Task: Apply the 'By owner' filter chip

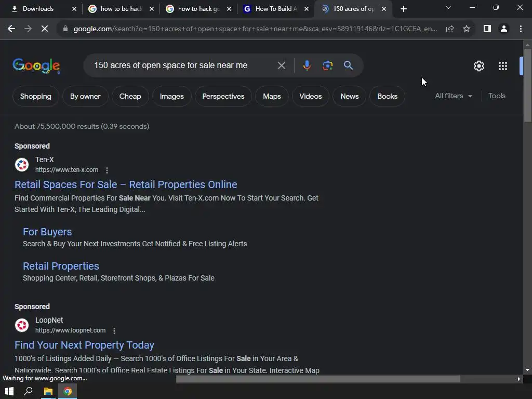Action: pyautogui.click(x=85, y=96)
